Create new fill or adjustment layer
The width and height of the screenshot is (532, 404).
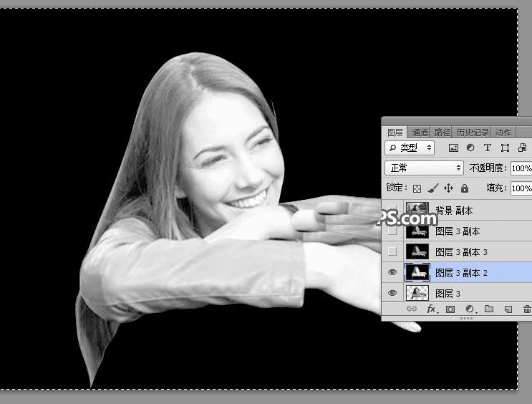470,309
